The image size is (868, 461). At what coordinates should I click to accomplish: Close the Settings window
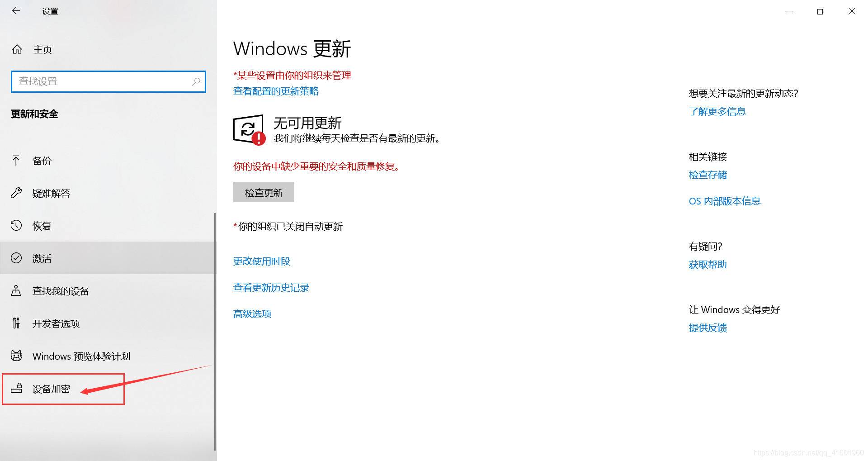[852, 11]
